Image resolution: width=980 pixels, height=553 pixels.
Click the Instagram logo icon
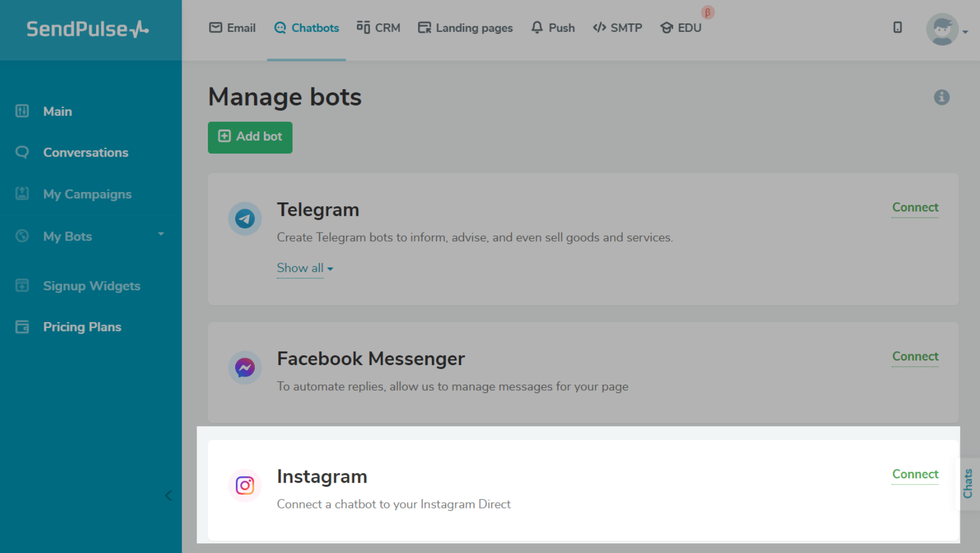[x=245, y=486]
